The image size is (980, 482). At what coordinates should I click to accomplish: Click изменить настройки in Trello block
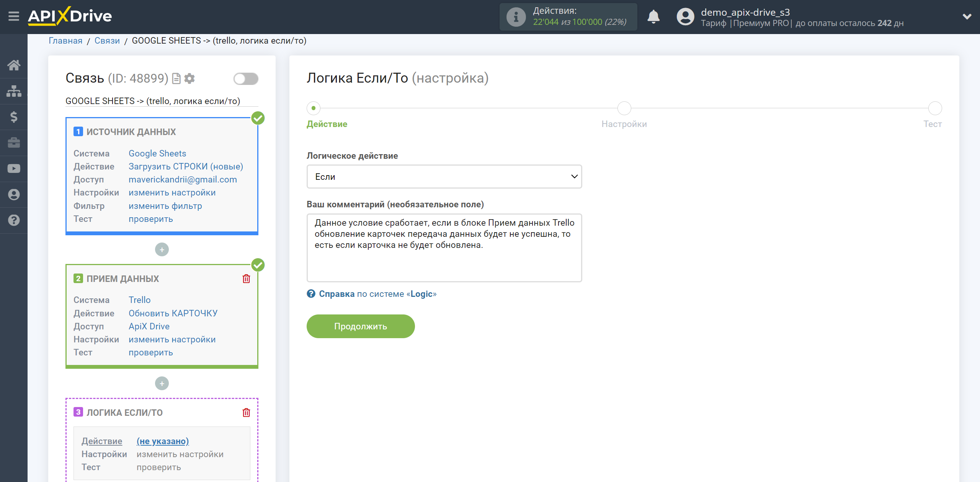[x=172, y=339]
